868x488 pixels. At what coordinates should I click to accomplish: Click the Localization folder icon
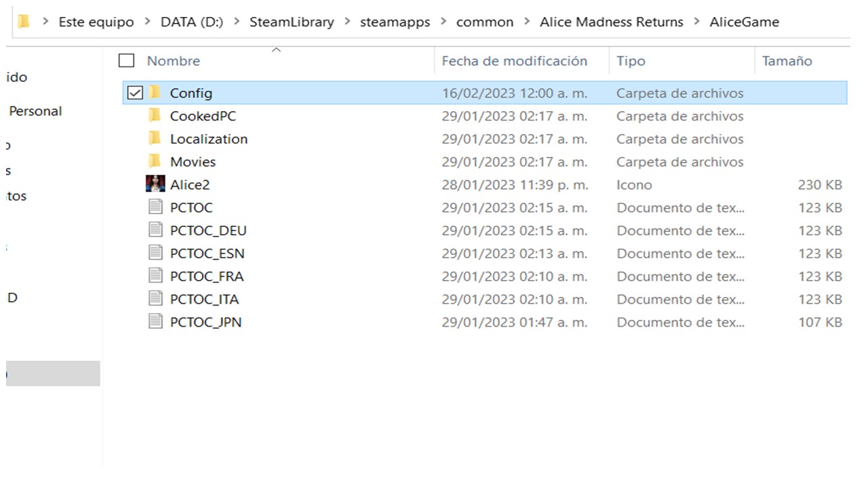pyautogui.click(x=155, y=139)
